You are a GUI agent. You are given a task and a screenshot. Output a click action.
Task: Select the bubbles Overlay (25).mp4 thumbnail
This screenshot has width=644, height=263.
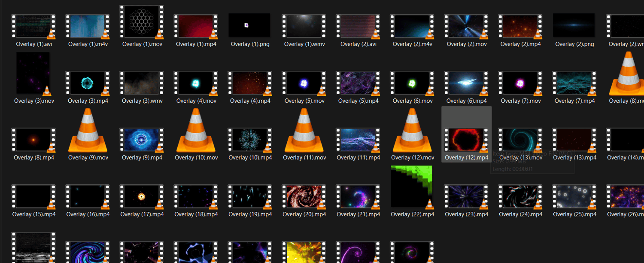pyautogui.click(x=574, y=197)
